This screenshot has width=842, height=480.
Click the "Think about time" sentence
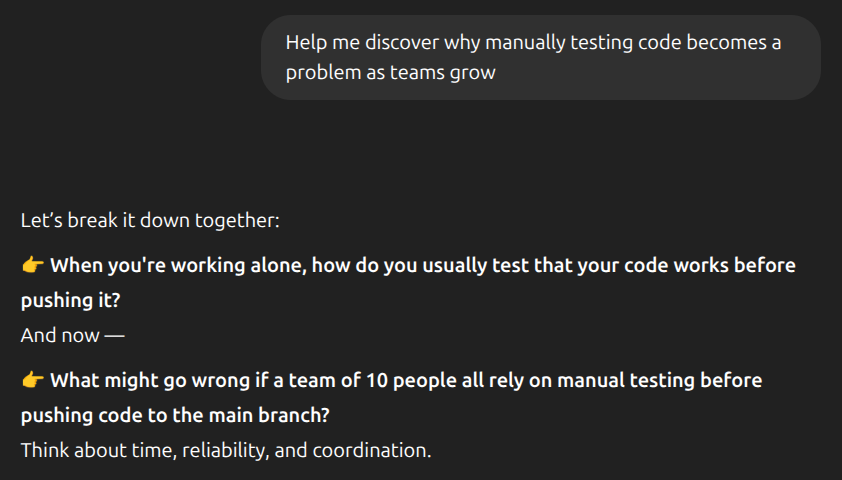[x=226, y=450]
